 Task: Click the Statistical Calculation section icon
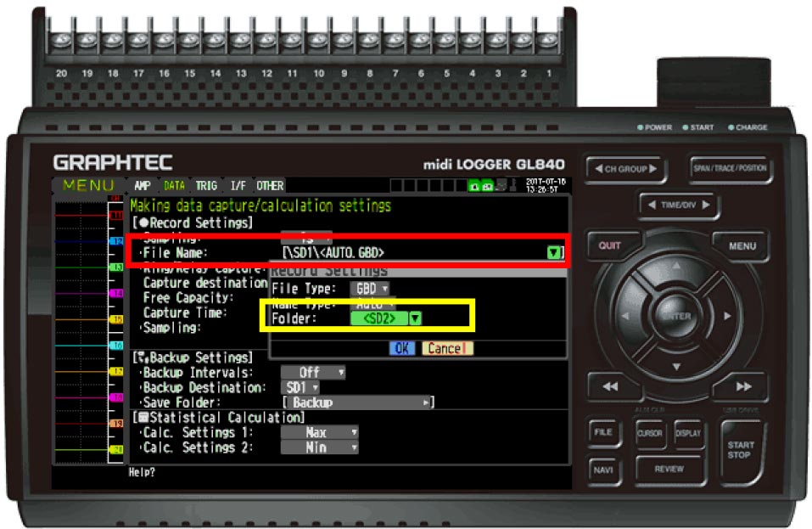tap(143, 418)
